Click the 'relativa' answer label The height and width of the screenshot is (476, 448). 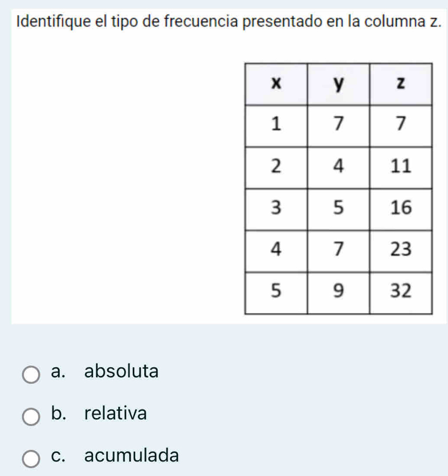point(116,414)
